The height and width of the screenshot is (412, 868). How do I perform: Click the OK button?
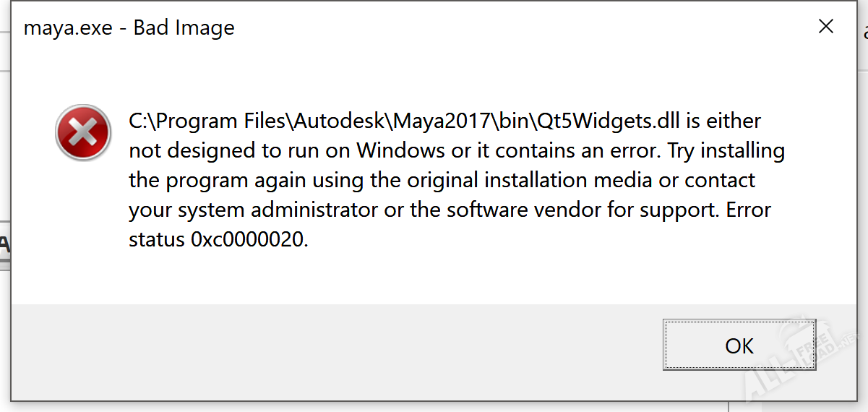pyautogui.click(x=739, y=346)
